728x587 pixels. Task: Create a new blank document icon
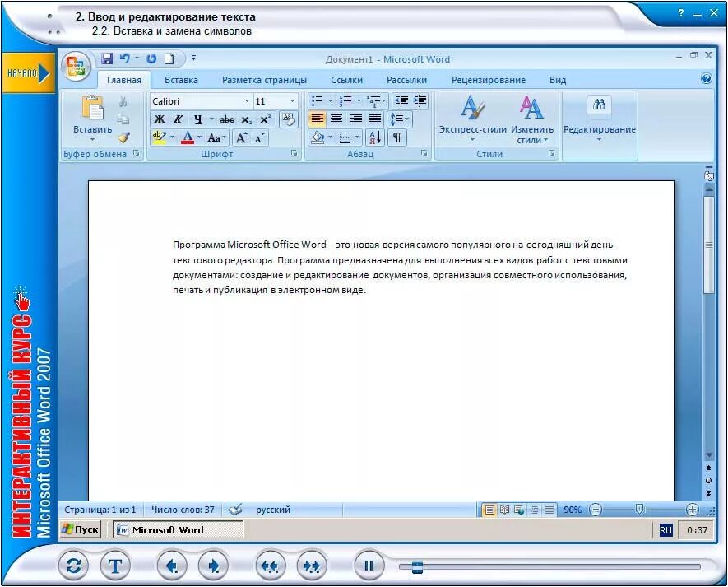[169, 58]
